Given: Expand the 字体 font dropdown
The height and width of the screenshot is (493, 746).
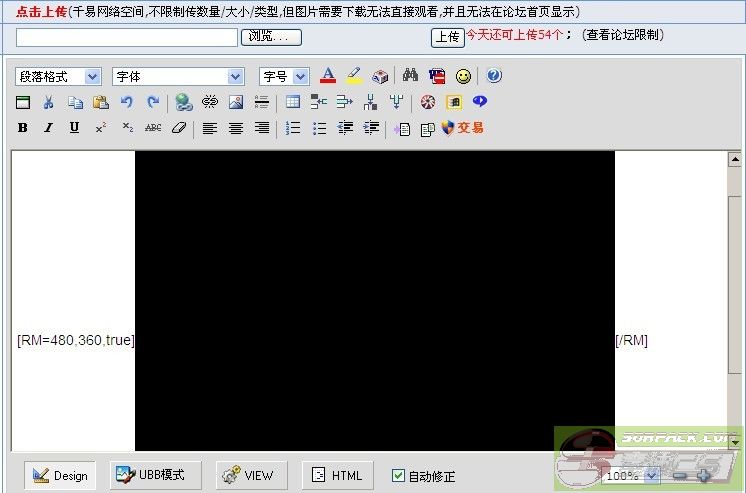Looking at the screenshot, I should [x=178, y=76].
